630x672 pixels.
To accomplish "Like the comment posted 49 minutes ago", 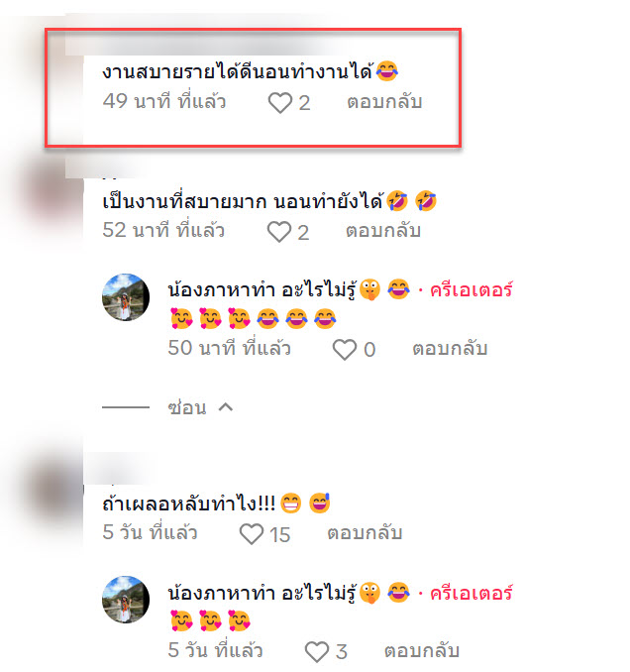I will coord(279,103).
